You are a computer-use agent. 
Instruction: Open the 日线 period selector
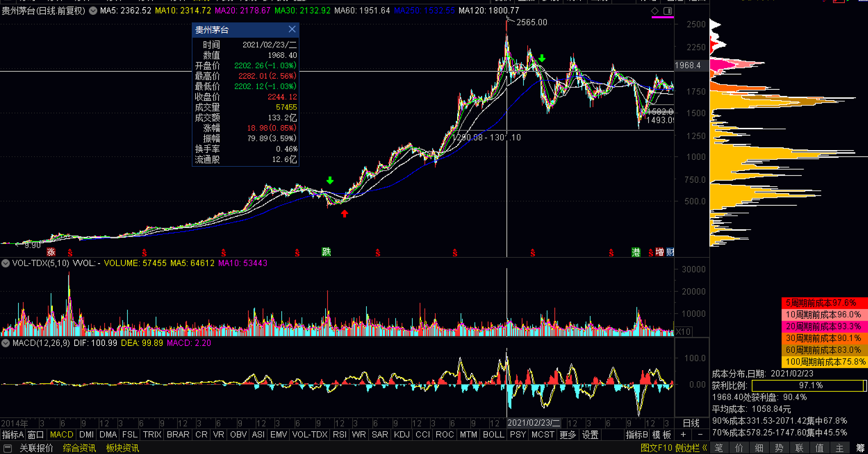(691, 423)
